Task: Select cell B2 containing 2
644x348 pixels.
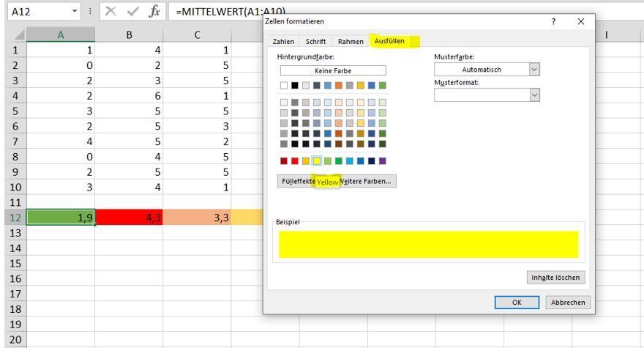Action: point(129,65)
